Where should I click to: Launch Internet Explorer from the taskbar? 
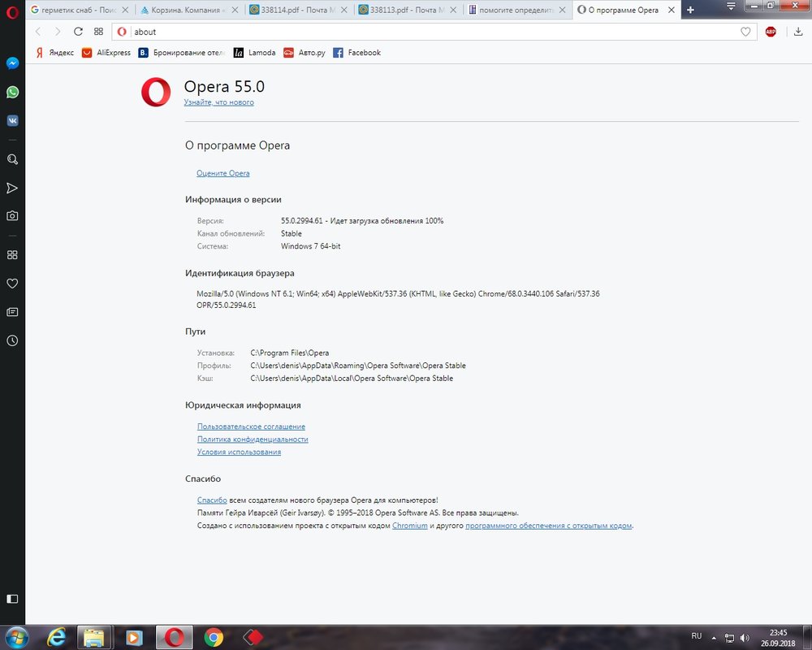(57, 637)
